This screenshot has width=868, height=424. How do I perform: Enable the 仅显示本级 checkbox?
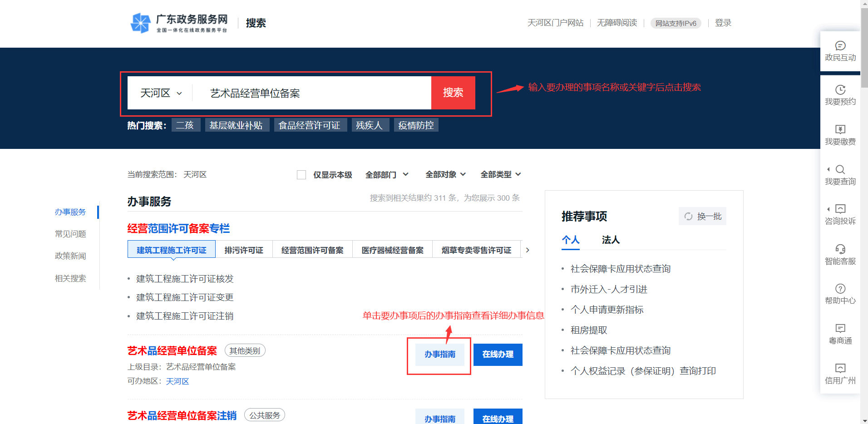[301, 175]
